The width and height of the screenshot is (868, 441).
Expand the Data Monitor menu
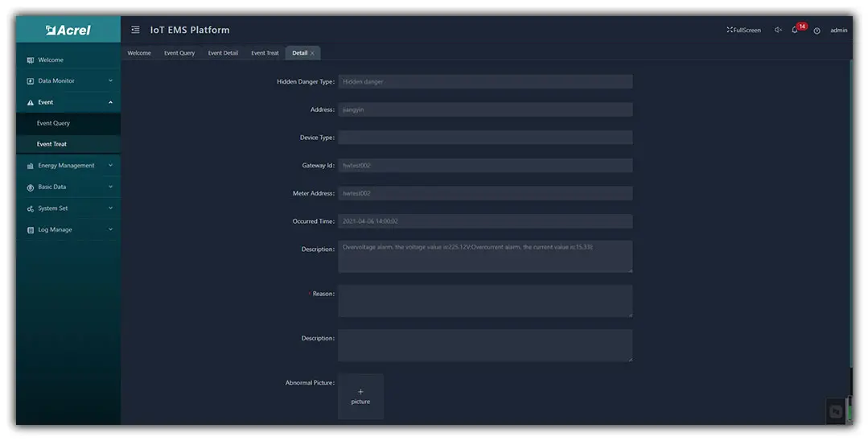pyautogui.click(x=110, y=80)
